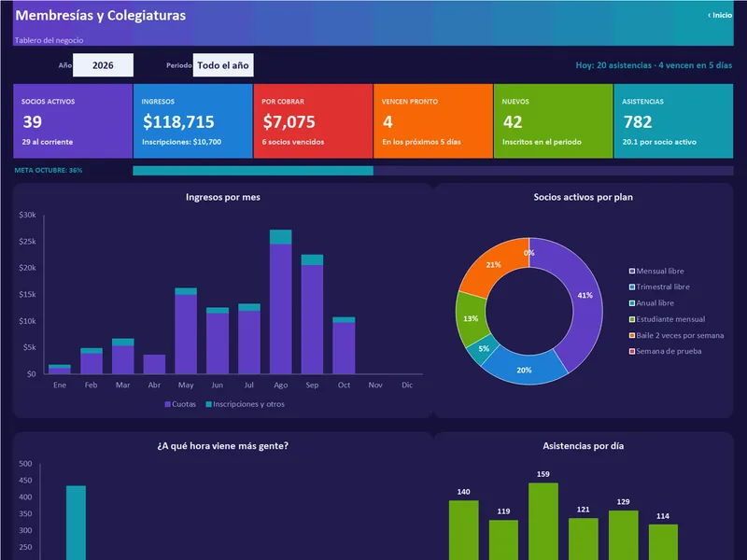
Task: Click the attendance bar labeled 114
Action: [x=663, y=542]
